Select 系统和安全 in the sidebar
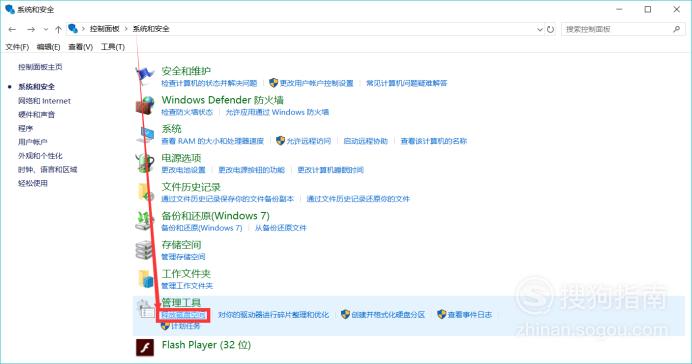692x364 pixels. tap(37, 87)
